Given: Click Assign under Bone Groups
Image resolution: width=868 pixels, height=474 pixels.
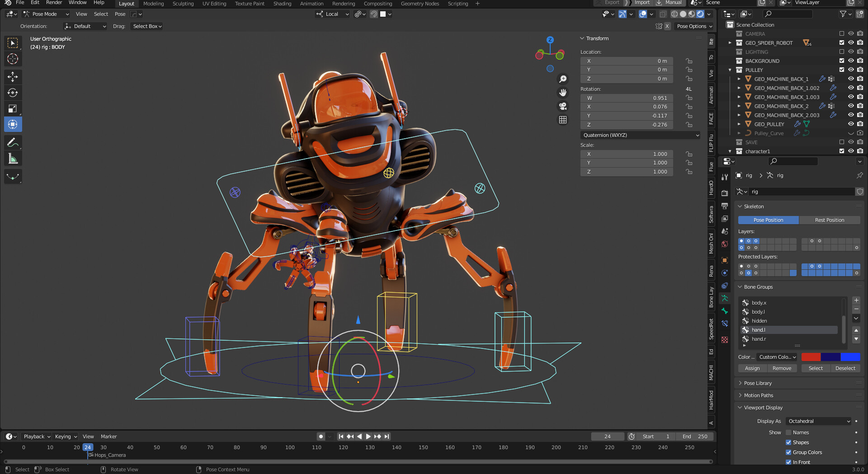Looking at the screenshot, I should click(x=752, y=368).
